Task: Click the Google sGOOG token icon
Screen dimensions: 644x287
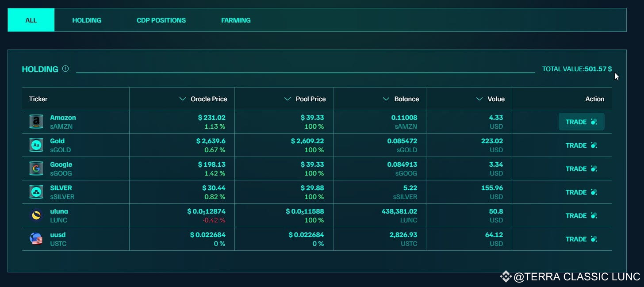Action: coord(36,168)
